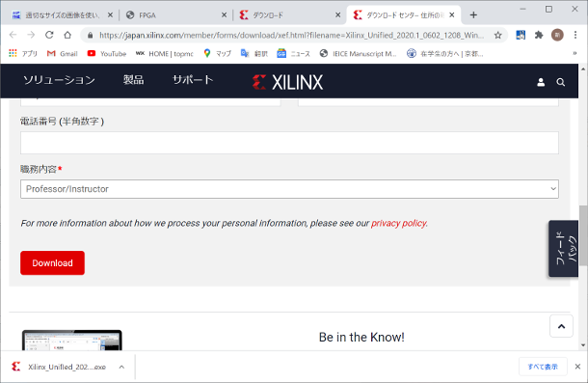Screen dimensions: 588x383
Task: Open the Apps bookmark grid
Action: click(x=23, y=54)
